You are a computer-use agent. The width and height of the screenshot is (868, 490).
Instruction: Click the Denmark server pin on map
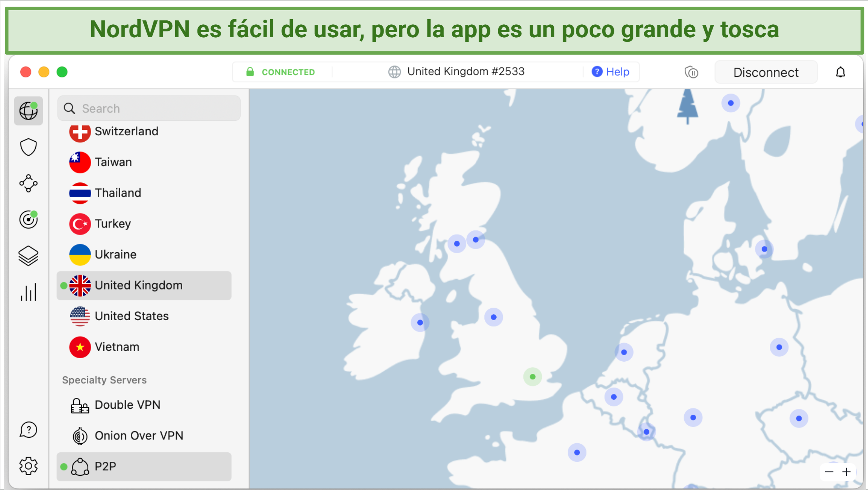[764, 249]
